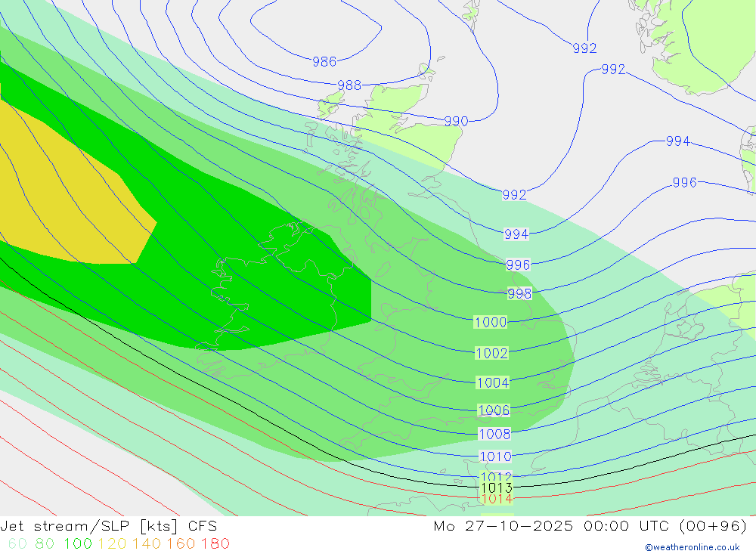This screenshot has height=554, width=756.
Task: Click the red 1014 isobar label
Action: pyautogui.click(x=497, y=499)
